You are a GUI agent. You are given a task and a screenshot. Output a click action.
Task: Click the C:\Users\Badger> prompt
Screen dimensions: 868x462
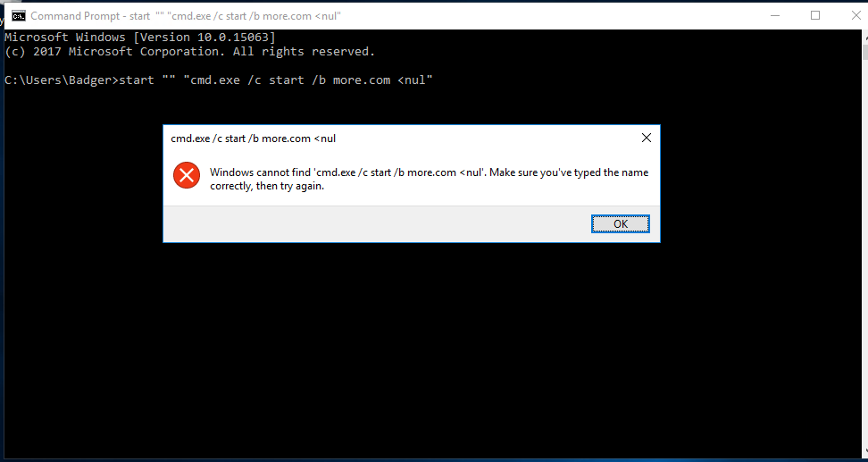click(62, 80)
